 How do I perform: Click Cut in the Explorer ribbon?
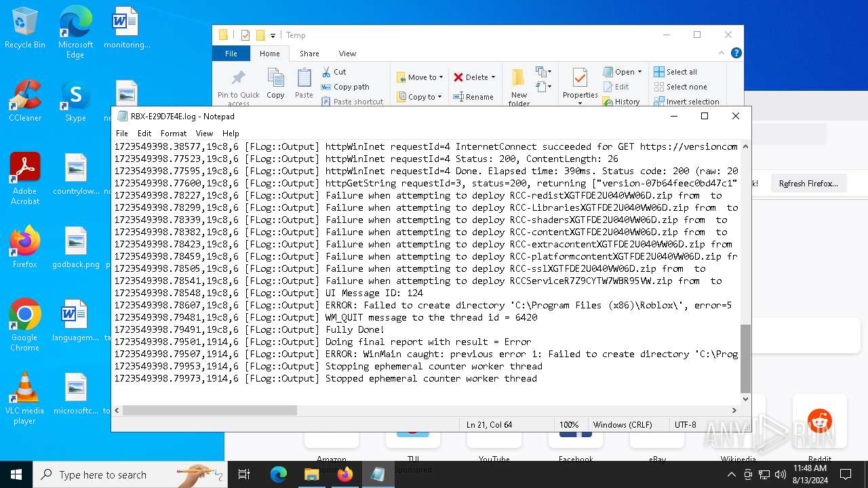click(334, 72)
